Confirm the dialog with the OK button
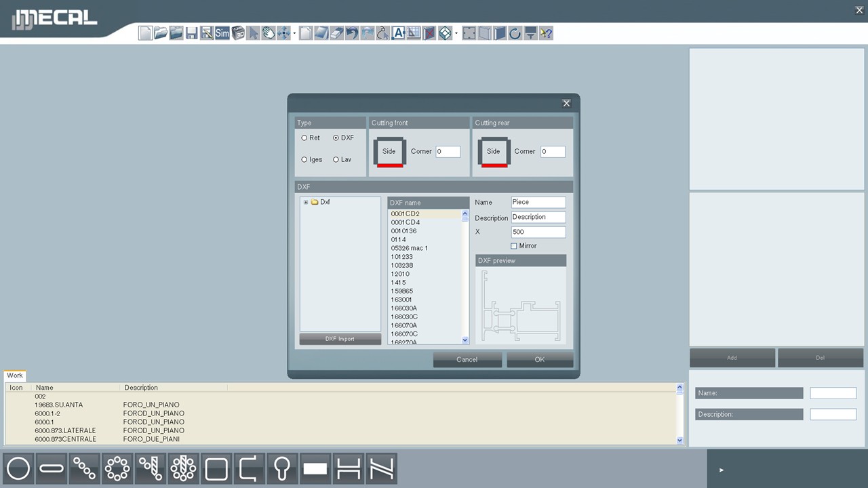 coord(540,360)
